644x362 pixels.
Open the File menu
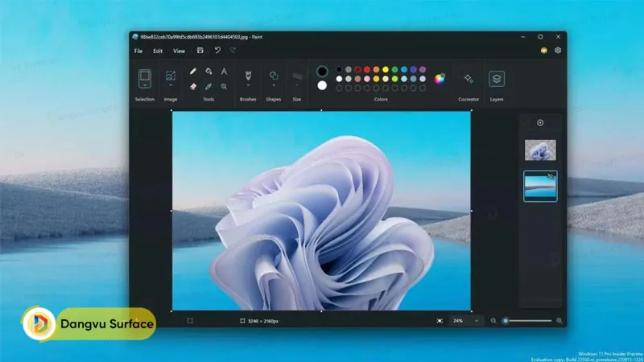(138, 51)
